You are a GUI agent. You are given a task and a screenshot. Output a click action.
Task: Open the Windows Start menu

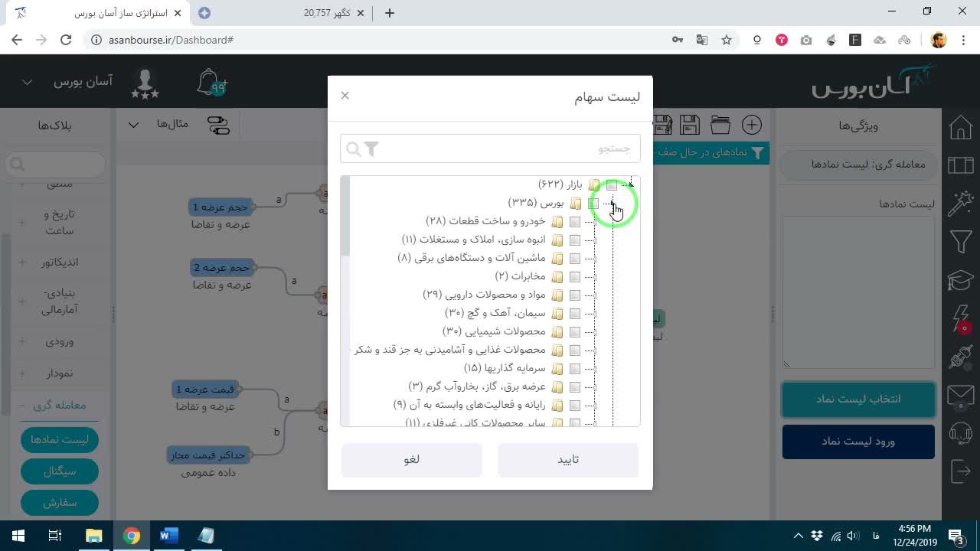(18, 536)
